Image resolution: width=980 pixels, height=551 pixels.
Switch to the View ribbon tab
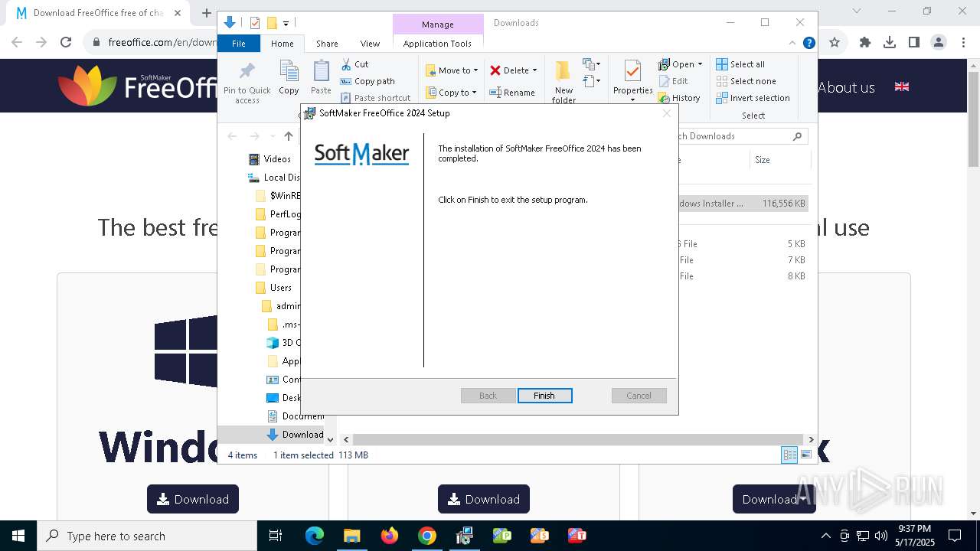(370, 44)
